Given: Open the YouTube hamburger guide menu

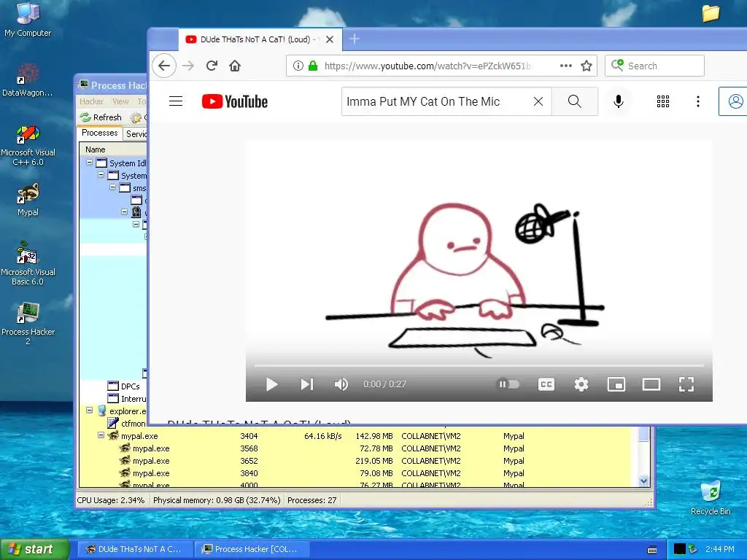Looking at the screenshot, I should click(x=176, y=101).
